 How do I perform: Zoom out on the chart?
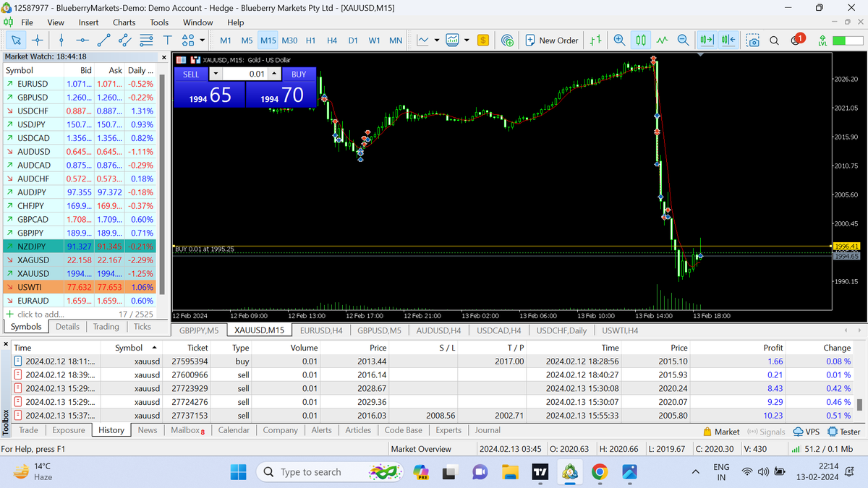coord(683,40)
